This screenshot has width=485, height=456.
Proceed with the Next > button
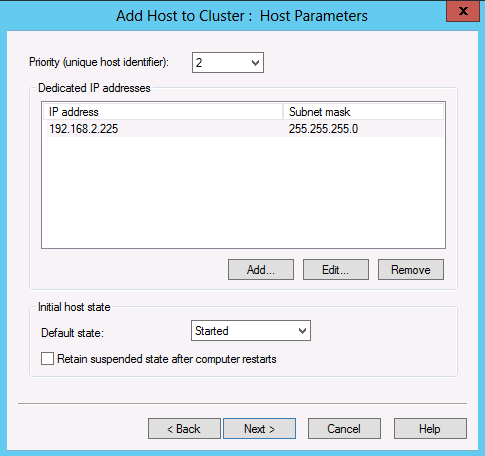pos(259,429)
